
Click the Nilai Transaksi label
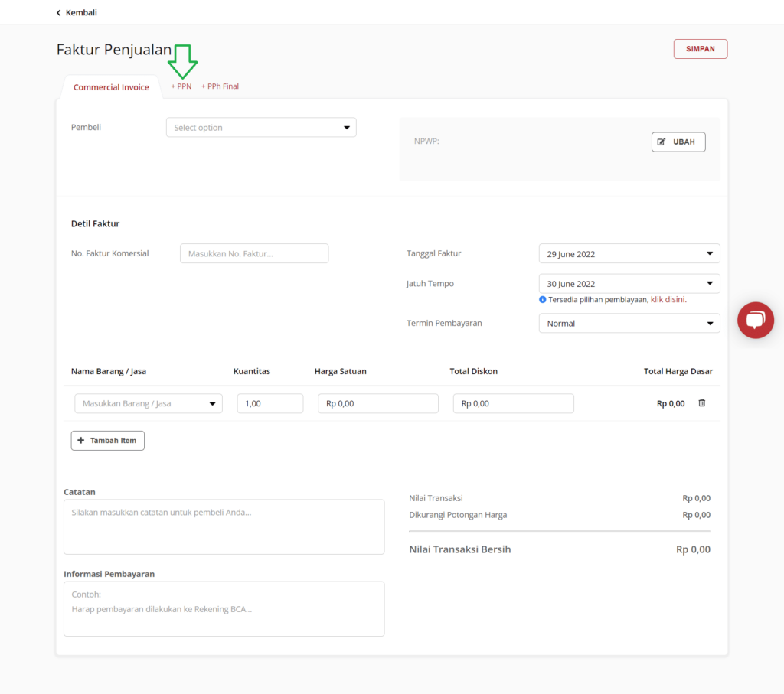[x=436, y=498]
